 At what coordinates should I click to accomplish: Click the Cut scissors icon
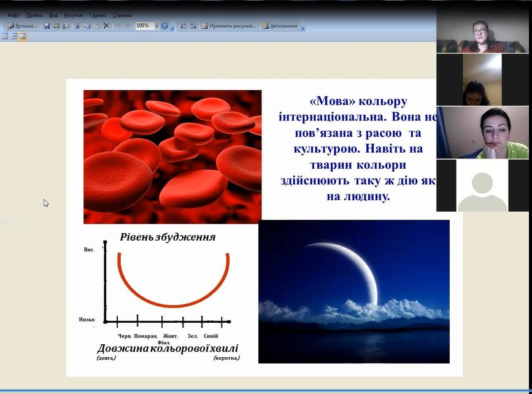point(77,26)
